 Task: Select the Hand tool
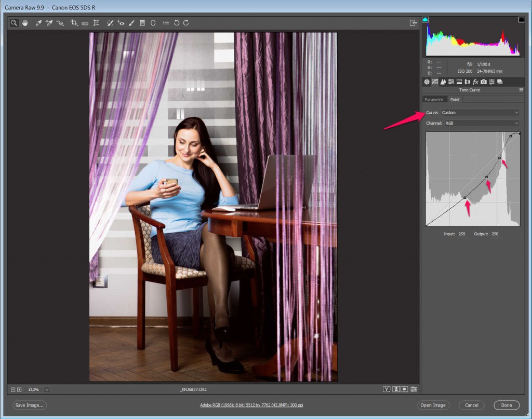[24, 23]
